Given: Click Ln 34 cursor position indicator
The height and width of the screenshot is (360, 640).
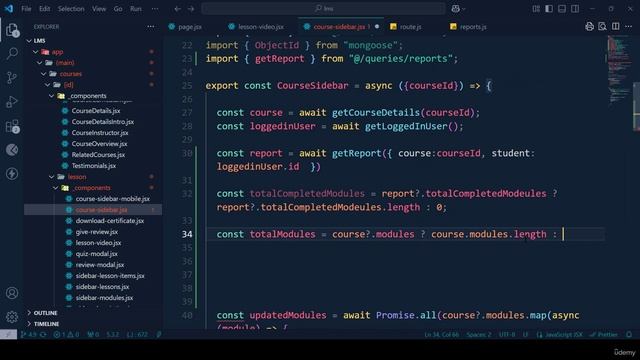Looking at the screenshot, I should point(442,334).
